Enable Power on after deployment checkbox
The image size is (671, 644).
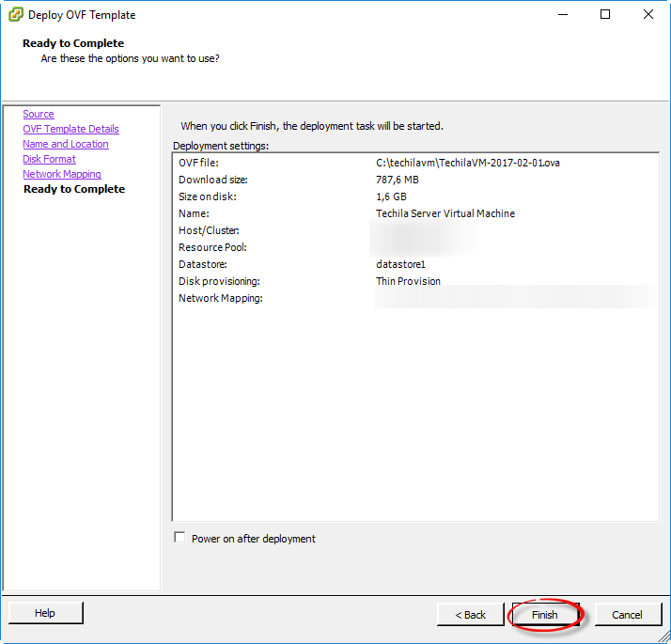[180, 539]
